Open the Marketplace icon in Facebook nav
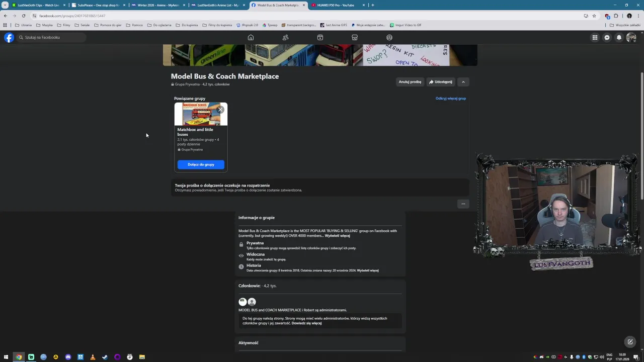This screenshot has width=644, height=362. [355, 37]
